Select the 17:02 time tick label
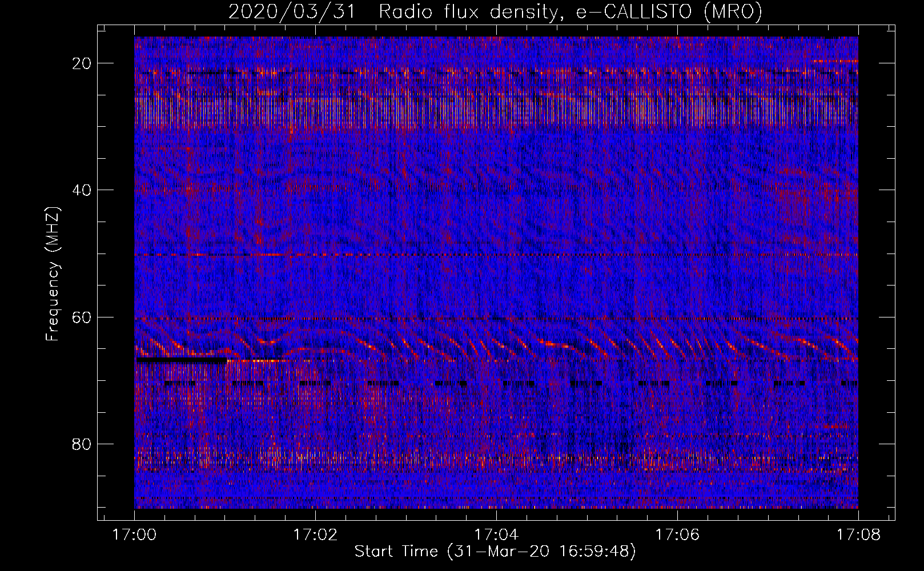This screenshot has height=571, width=924. [x=315, y=534]
